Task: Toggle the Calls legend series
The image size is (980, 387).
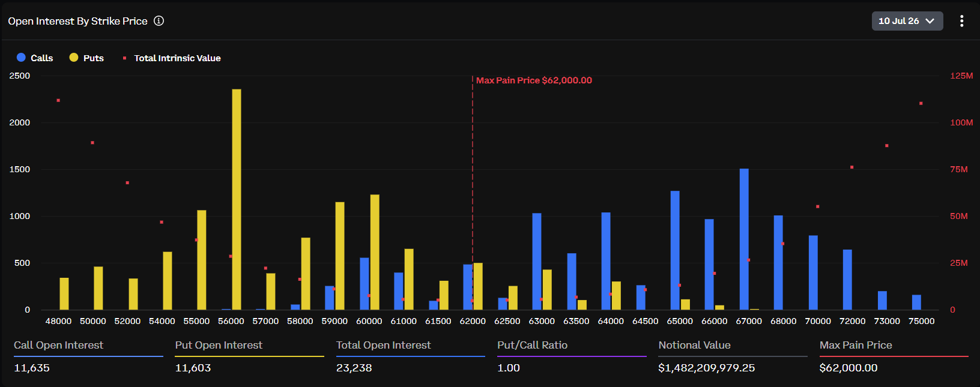Action: pos(35,58)
